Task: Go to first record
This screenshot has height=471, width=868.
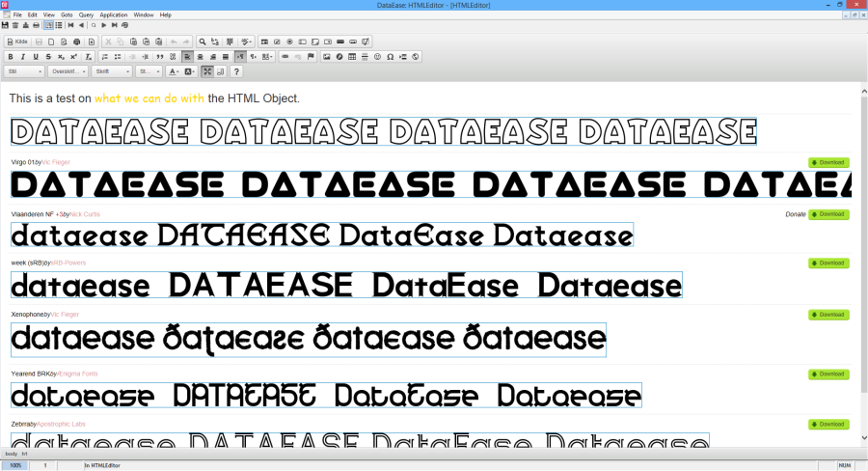Action: (70, 25)
